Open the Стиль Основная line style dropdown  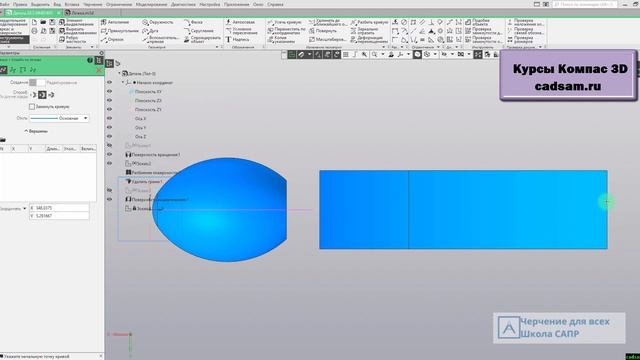[x=59, y=118]
